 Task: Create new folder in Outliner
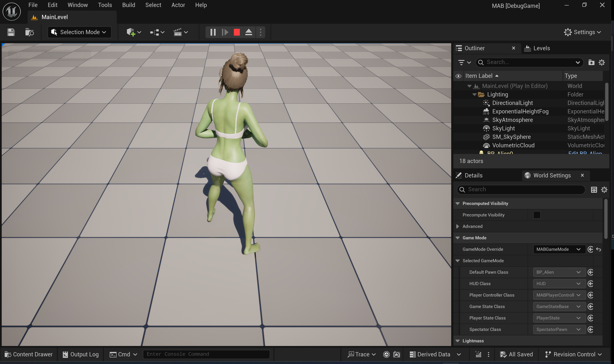pos(591,62)
